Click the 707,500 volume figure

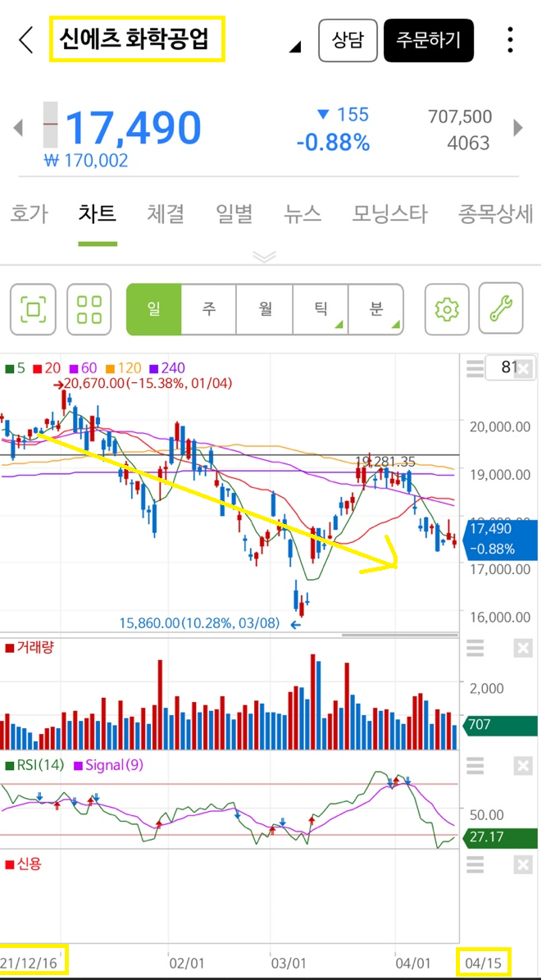tap(460, 116)
